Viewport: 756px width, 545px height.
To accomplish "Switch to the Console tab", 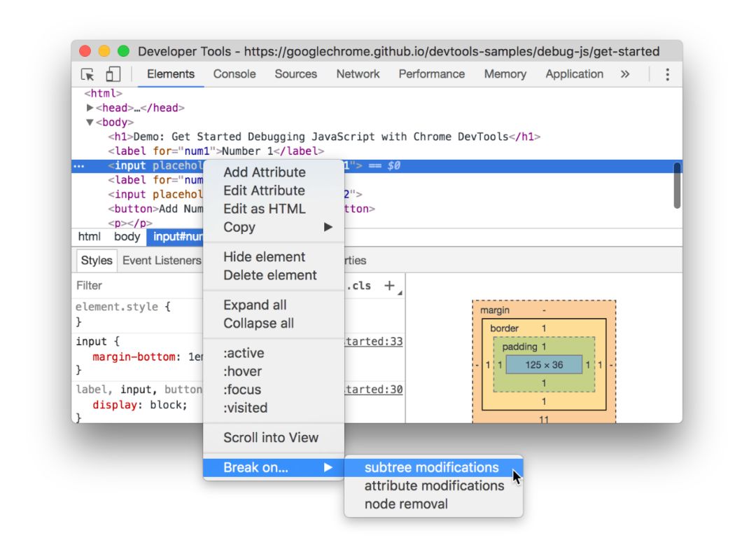I will click(234, 74).
